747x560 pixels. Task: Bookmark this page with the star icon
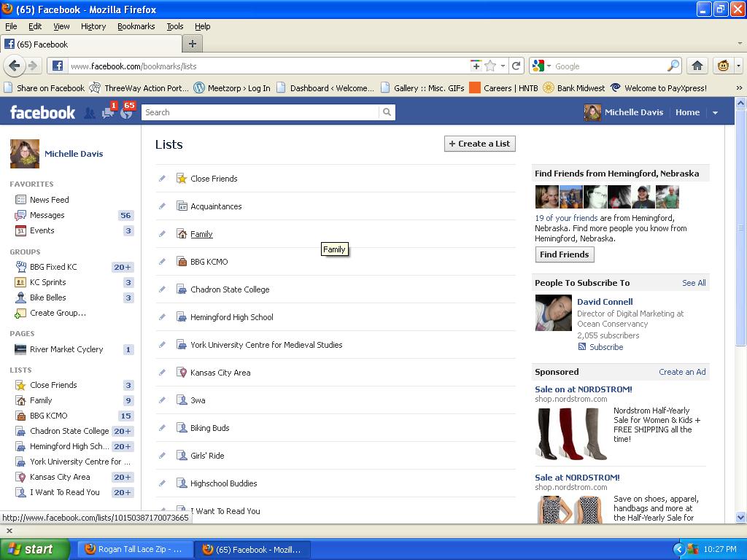490,66
